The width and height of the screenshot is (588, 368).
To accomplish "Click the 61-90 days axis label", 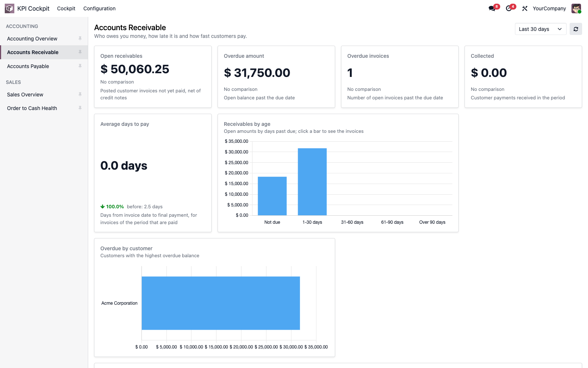I will (x=392, y=222).
